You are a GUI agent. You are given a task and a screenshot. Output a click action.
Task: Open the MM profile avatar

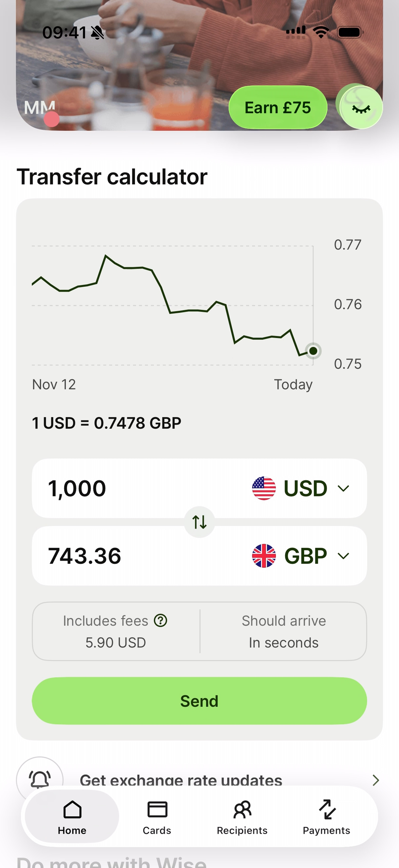tap(40, 108)
